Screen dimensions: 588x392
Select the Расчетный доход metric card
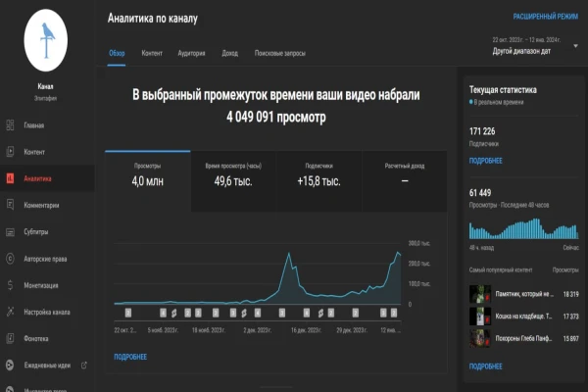(404, 181)
